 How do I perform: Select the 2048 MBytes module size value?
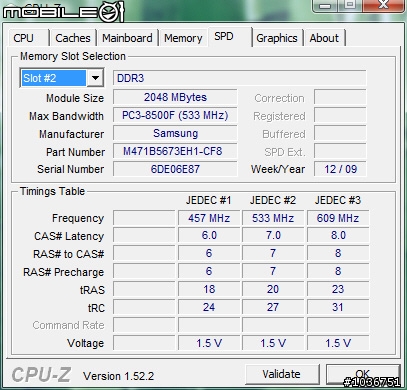[175, 97]
